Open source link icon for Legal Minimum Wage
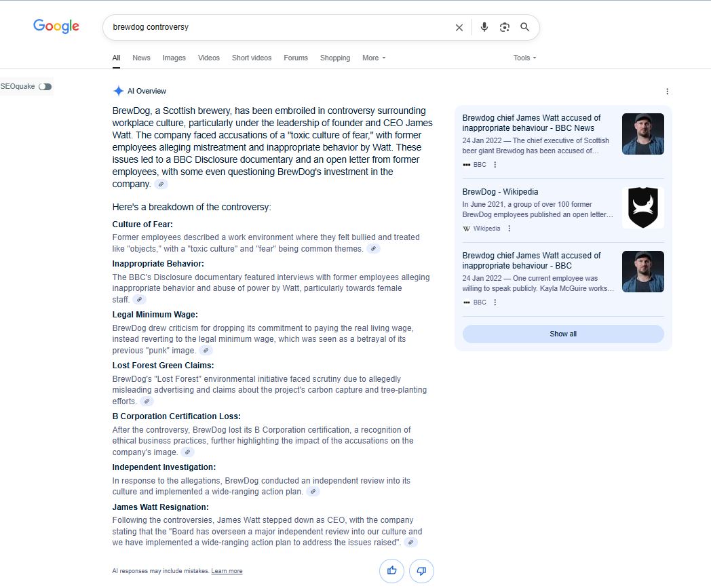Image resolution: width=711 pixels, height=588 pixels. click(206, 350)
